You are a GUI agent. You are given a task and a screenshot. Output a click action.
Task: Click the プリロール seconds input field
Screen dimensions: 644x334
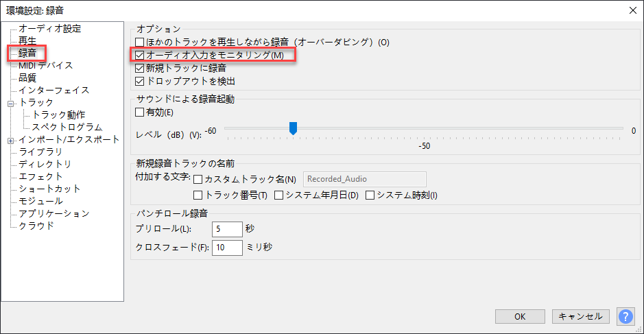[x=227, y=229]
